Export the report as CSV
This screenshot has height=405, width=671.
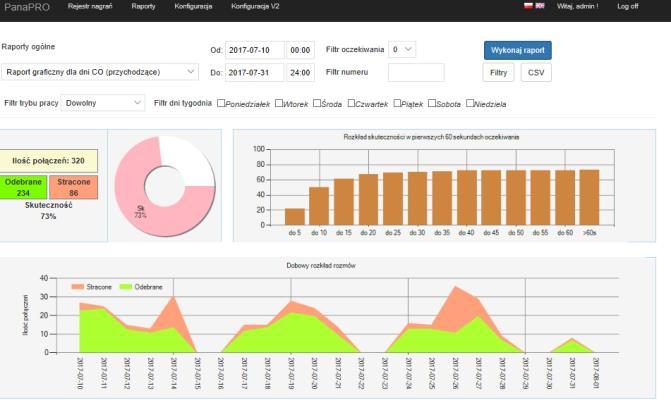pos(536,72)
